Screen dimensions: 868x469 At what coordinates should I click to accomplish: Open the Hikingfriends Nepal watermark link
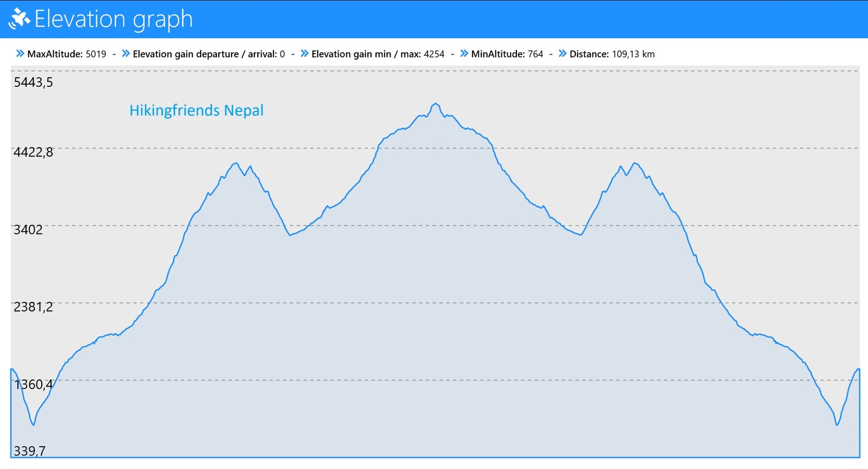[196, 110]
